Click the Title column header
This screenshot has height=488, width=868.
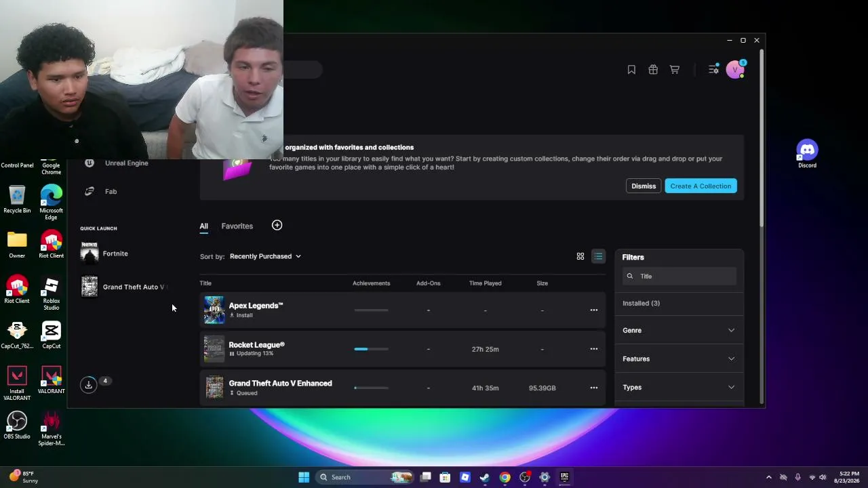coord(205,283)
